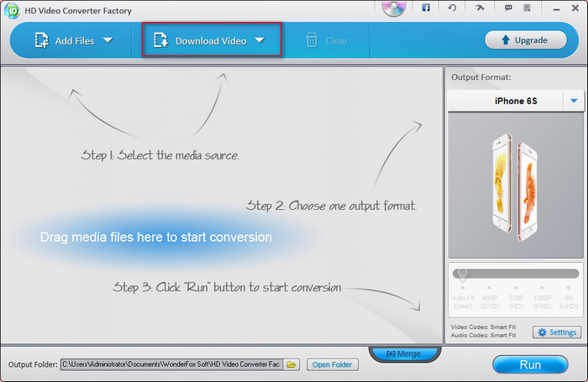The height and width of the screenshot is (382, 588).
Task: Click the Open Folder button
Action: tap(333, 364)
